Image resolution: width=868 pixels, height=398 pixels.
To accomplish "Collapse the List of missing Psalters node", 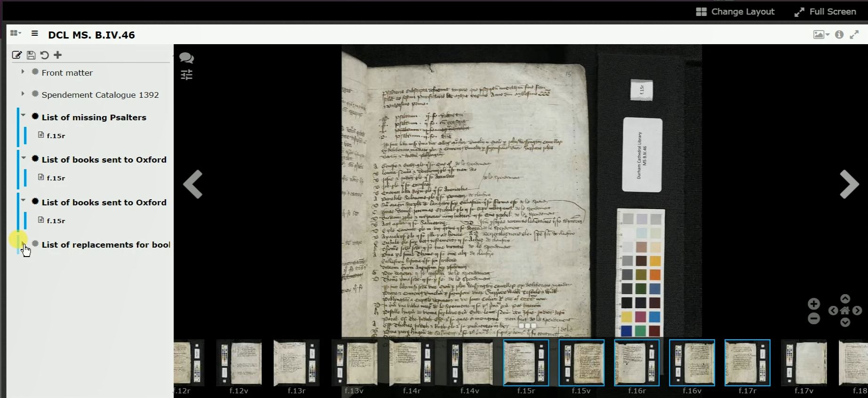I will [23, 116].
